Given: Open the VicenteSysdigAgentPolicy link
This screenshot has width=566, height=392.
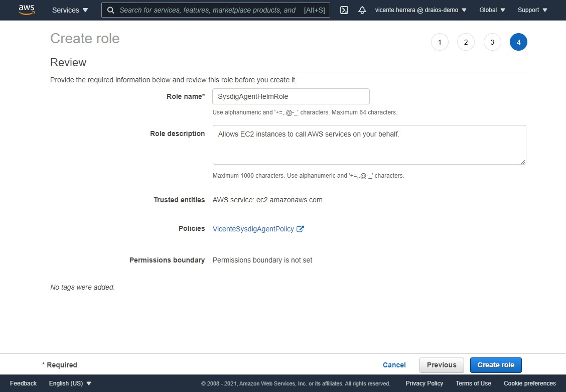Looking at the screenshot, I should point(253,228).
